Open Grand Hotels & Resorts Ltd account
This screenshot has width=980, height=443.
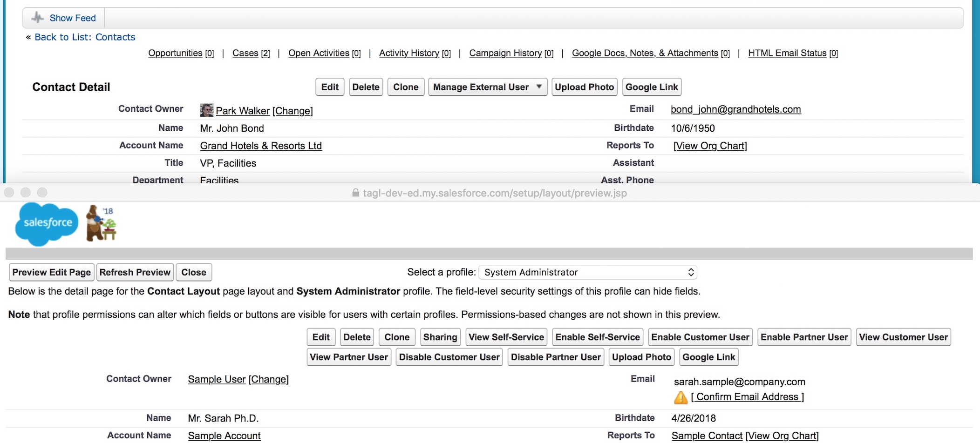[x=261, y=146]
